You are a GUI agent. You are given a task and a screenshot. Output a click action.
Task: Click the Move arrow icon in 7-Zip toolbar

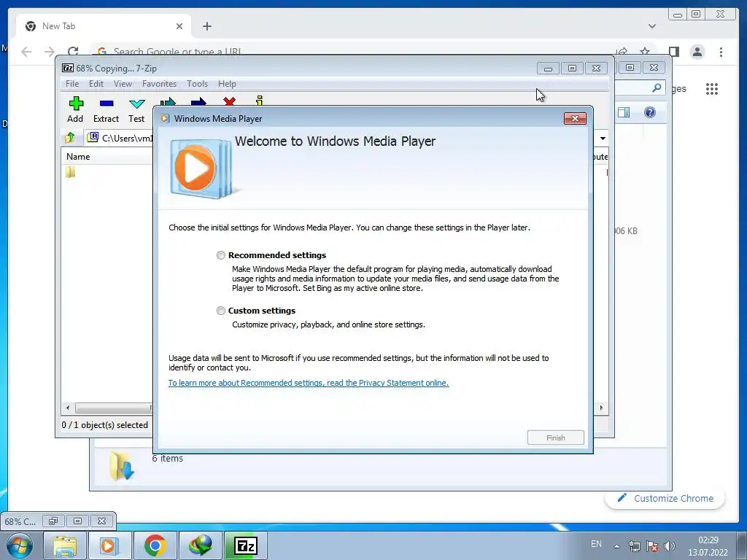point(198,101)
